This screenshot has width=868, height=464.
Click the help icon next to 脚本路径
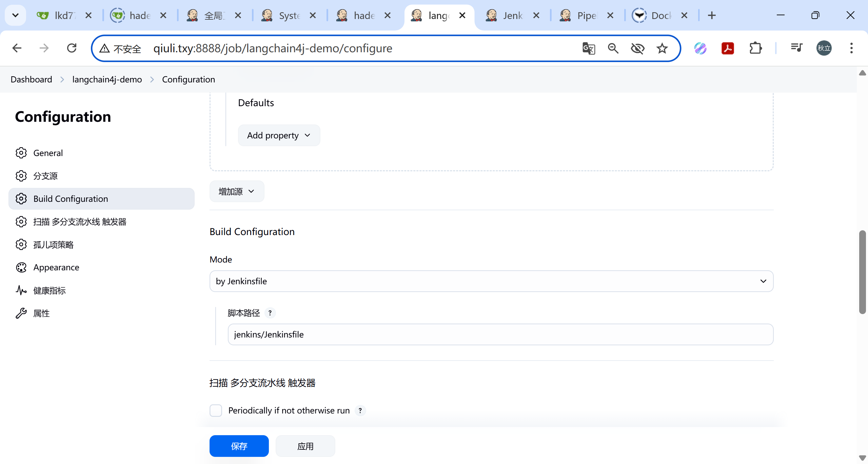click(270, 313)
